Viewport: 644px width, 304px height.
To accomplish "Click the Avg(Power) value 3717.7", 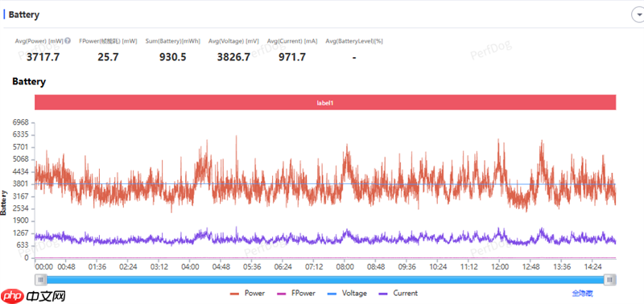I will (x=43, y=57).
